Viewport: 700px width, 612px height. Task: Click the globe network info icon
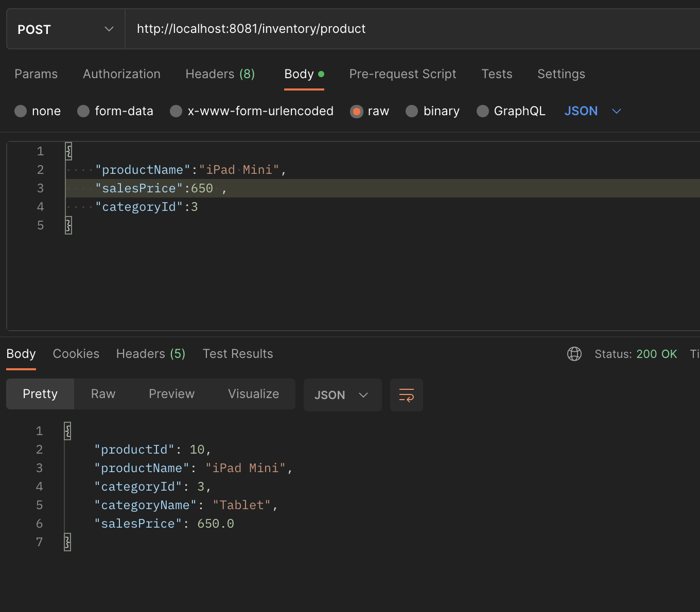574,354
